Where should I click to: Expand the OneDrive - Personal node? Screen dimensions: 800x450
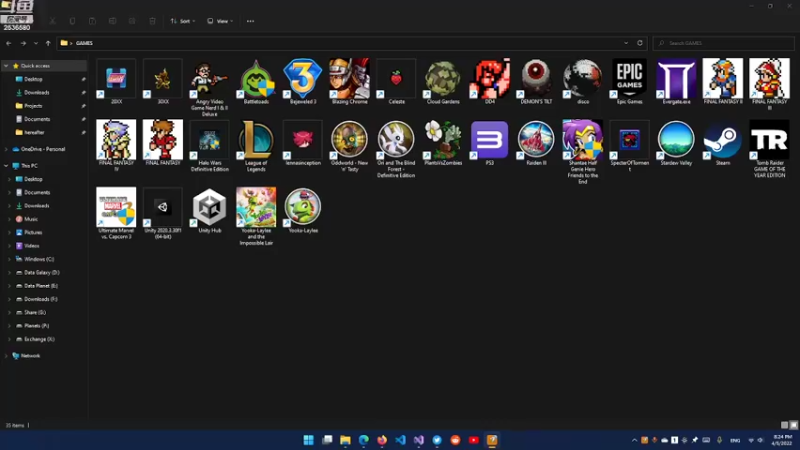pyautogui.click(x=6, y=149)
